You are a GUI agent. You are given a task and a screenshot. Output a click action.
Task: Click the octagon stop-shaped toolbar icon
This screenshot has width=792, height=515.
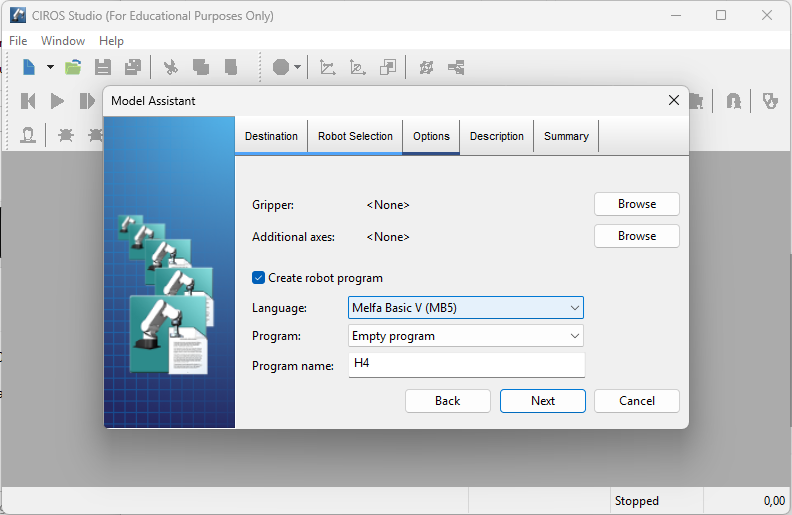[x=281, y=67]
